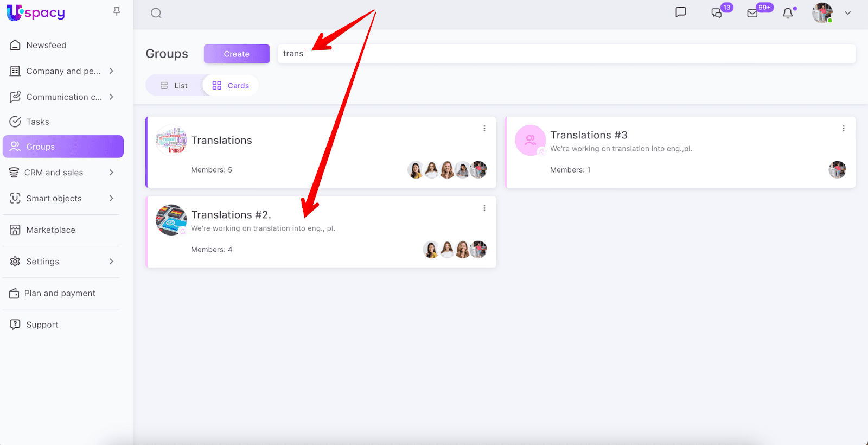Switch to List view

point(174,86)
